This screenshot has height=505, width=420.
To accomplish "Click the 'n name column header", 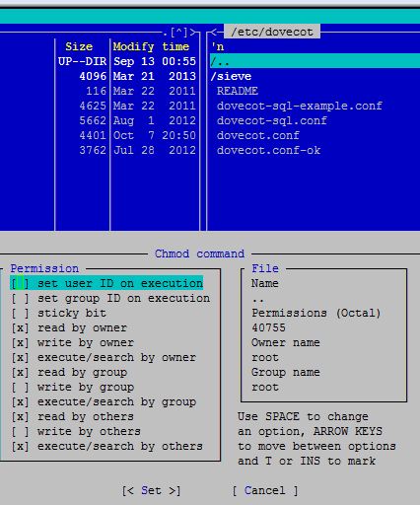I will click(218, 46).
